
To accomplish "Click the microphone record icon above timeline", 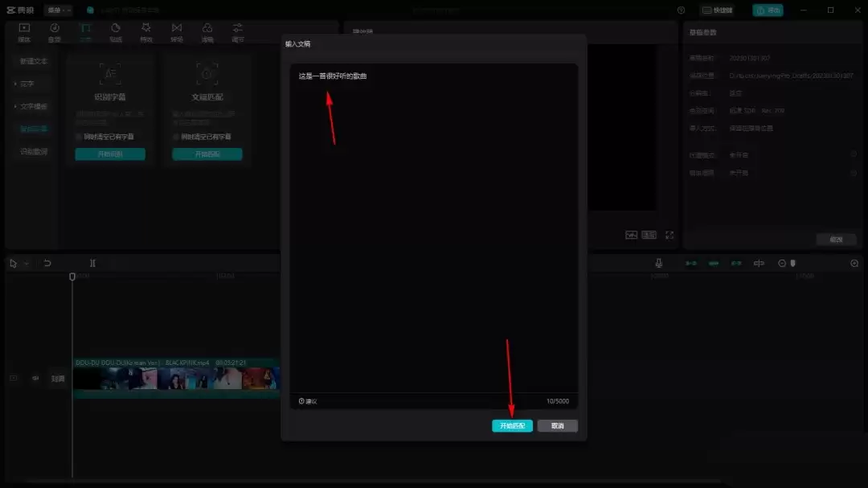I will tap(659, 263).
